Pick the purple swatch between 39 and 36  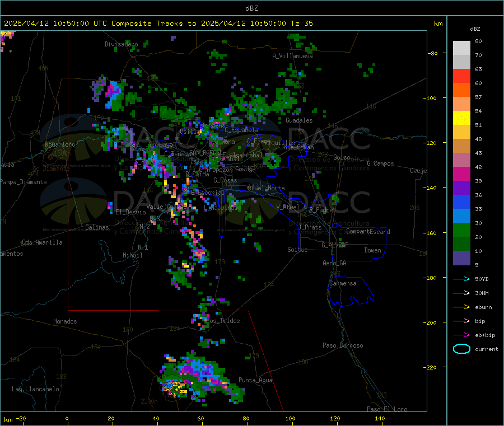coord(461,188)
